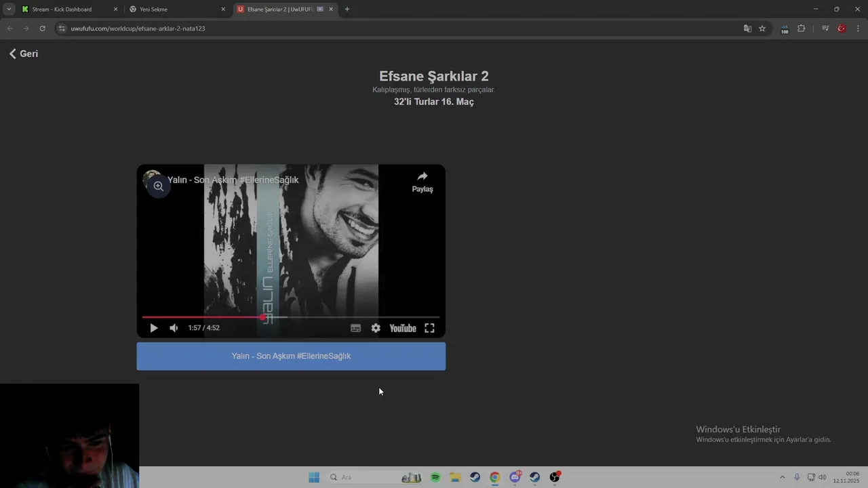Close the Yeni Sekme tab
The height and width of the screenshot is (488, 868).
(223, 9)
